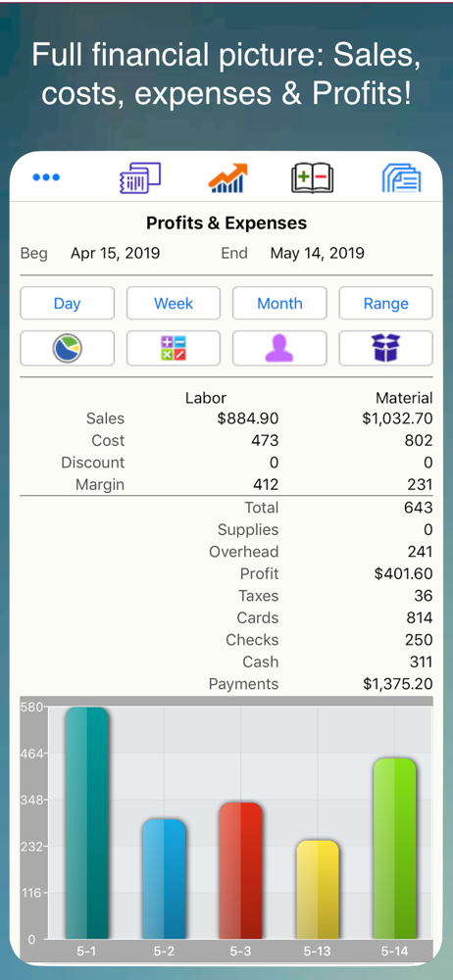Open the plus-minus ledger book icon

pos(312,178)
